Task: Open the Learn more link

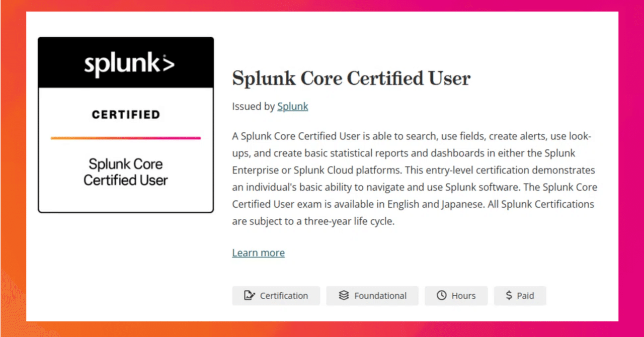Action: coord(258,252)
